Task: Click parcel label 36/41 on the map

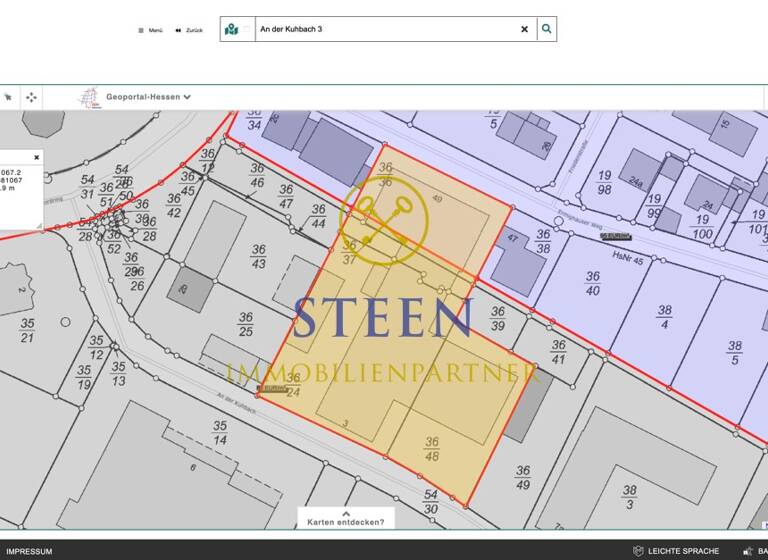Action: (558, 352)
